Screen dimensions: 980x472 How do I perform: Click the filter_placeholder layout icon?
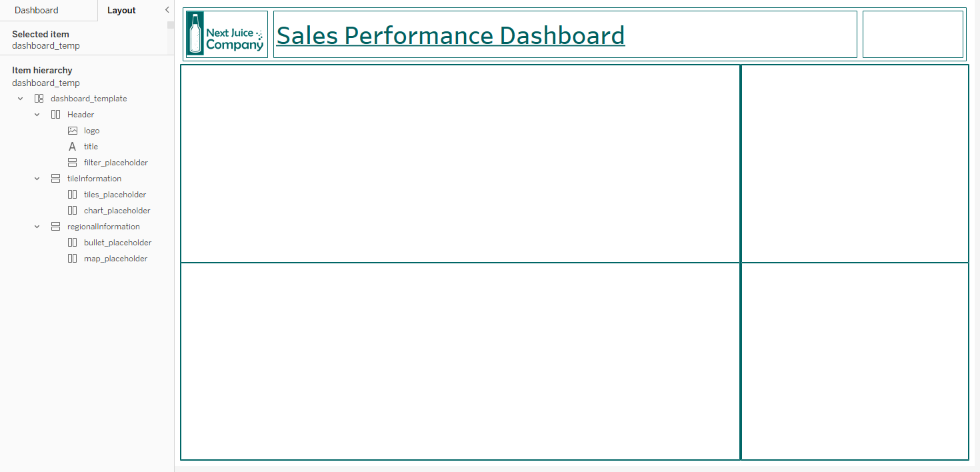pos(72,162)
